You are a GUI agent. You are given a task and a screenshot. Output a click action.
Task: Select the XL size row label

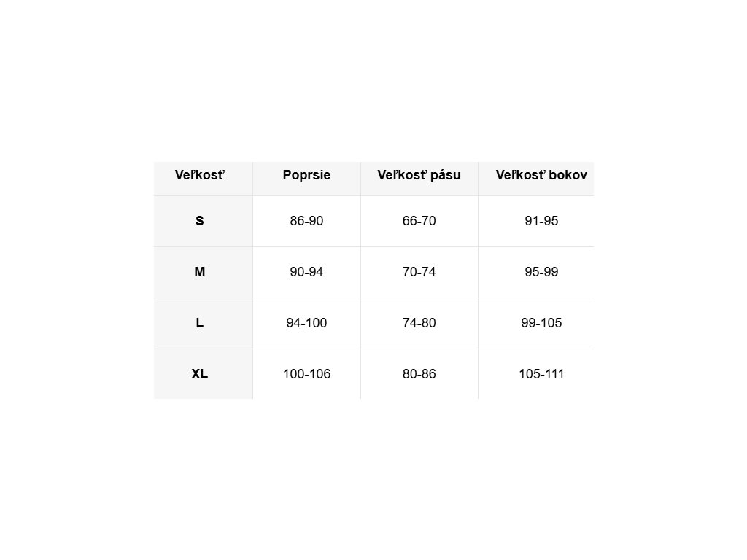[200, 374]
